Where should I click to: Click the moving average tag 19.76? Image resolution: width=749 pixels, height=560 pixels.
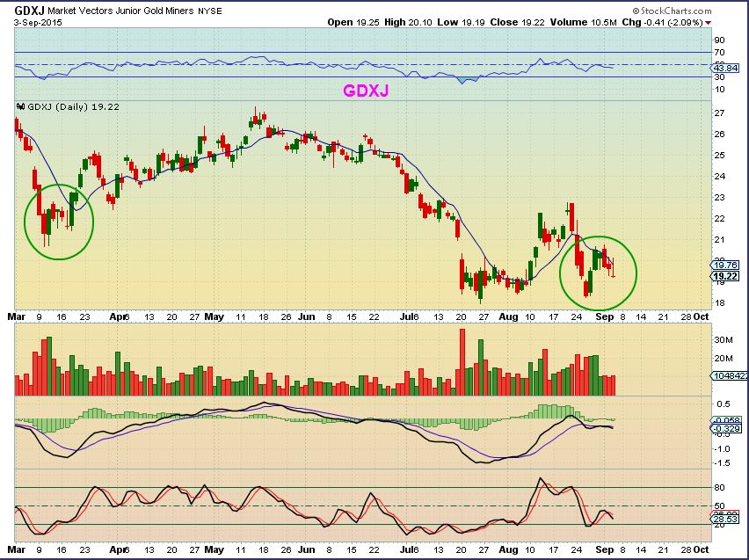click(x=725, y=265)
